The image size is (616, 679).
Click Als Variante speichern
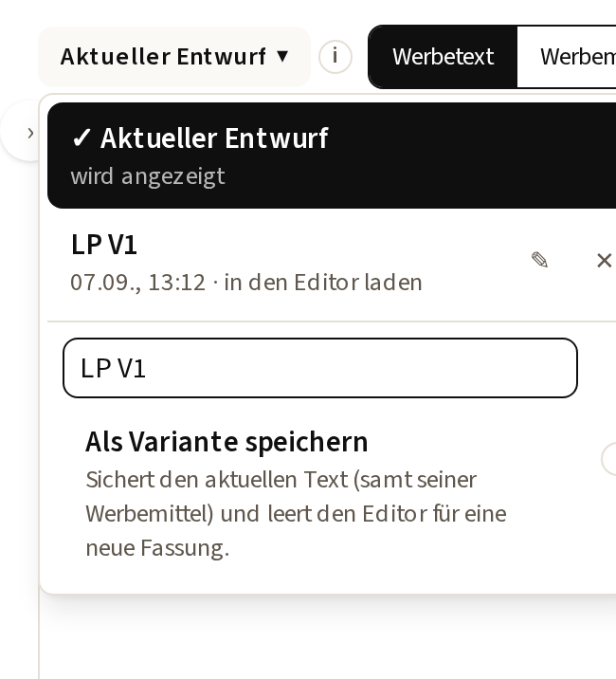226,442
